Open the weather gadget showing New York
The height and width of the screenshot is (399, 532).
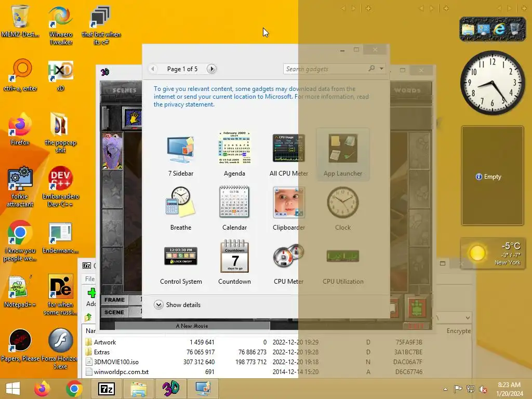[493, 254]
